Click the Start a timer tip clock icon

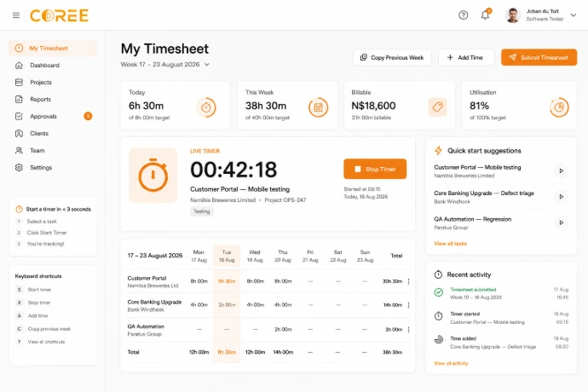[19, 209]
